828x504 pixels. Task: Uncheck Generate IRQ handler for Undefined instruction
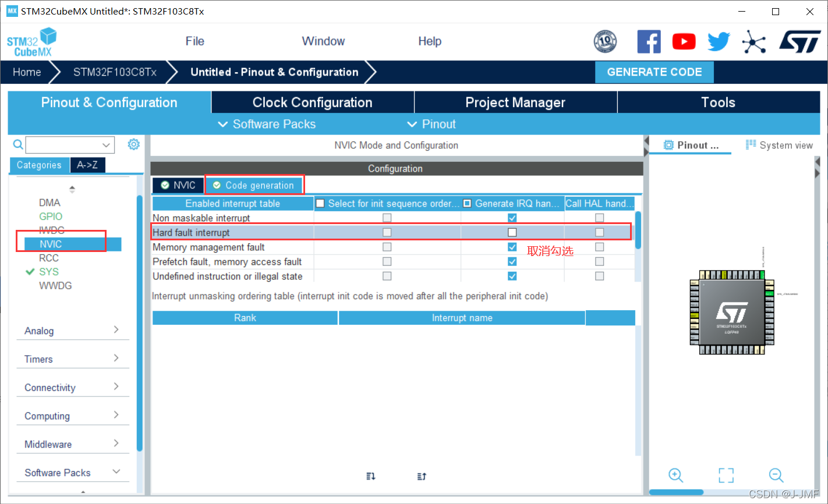click(512, 276)
